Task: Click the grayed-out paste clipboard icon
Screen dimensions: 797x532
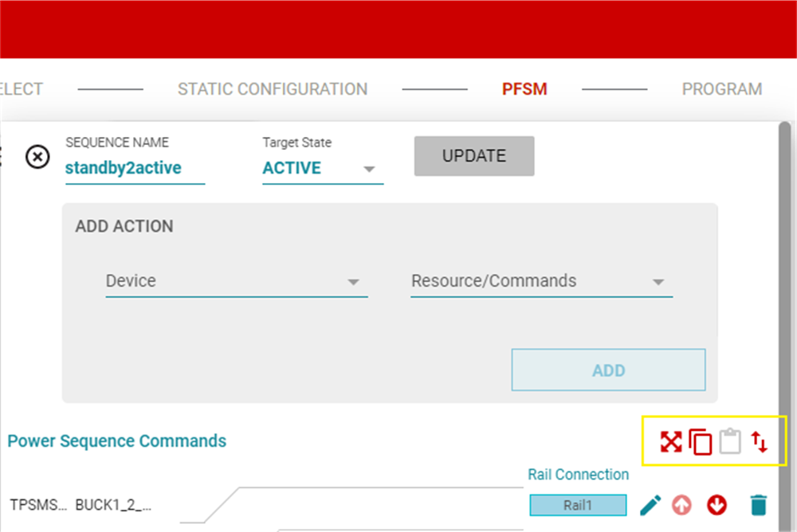Action: [x=730, y=441]
